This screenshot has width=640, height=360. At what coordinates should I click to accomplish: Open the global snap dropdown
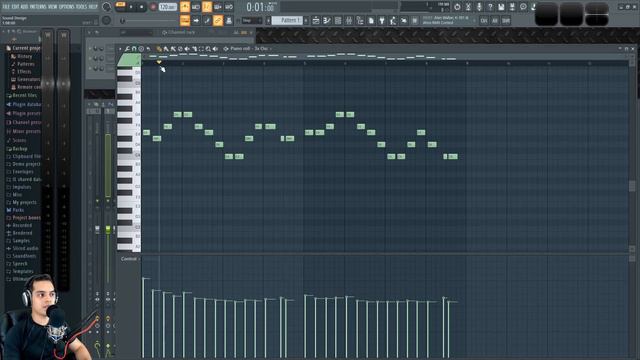point(252,20)
